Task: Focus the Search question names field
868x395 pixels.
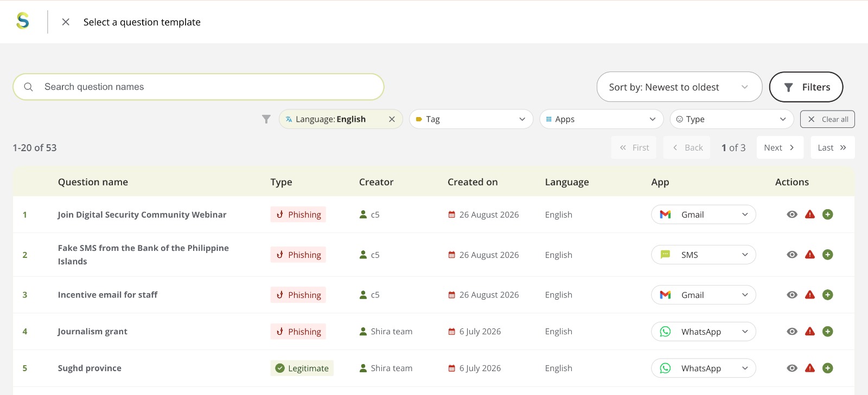Action: (x=199, y=87)
